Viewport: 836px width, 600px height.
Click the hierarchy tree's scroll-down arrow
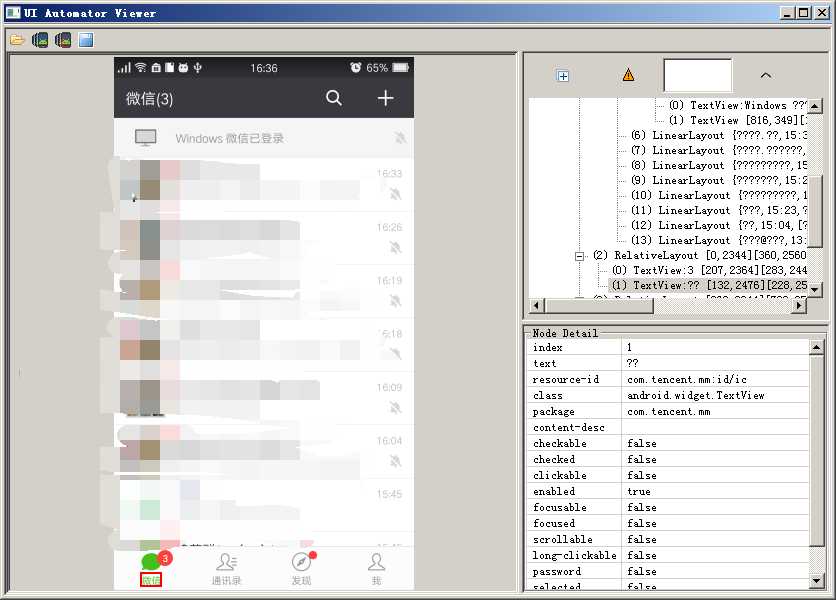click(x=815, y=290)
